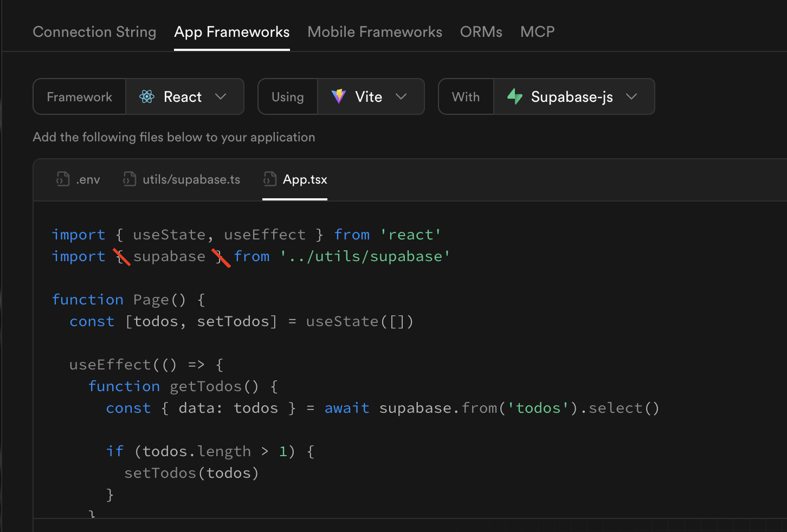Click the With label button
This screenshot has height=532, width=787.
466,96
